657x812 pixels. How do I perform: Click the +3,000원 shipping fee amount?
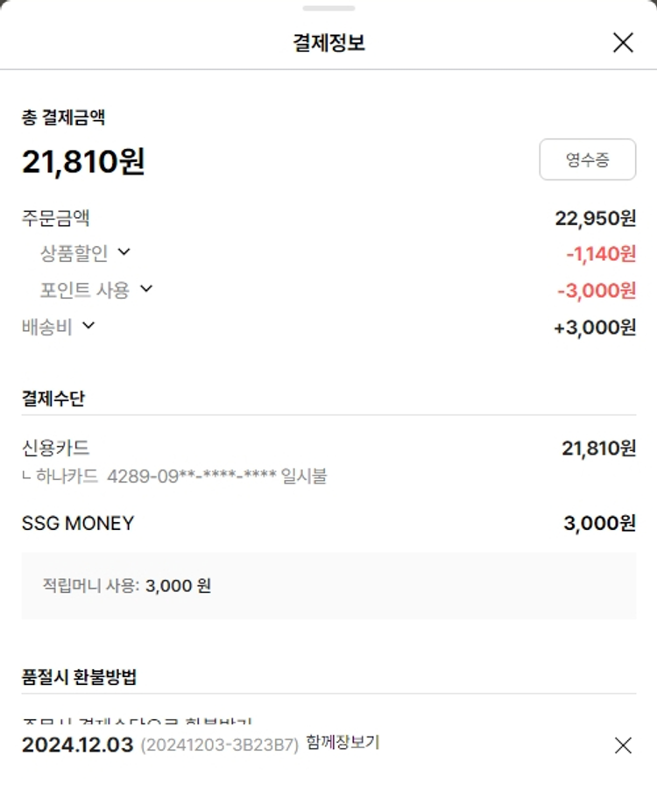(595, 327)
